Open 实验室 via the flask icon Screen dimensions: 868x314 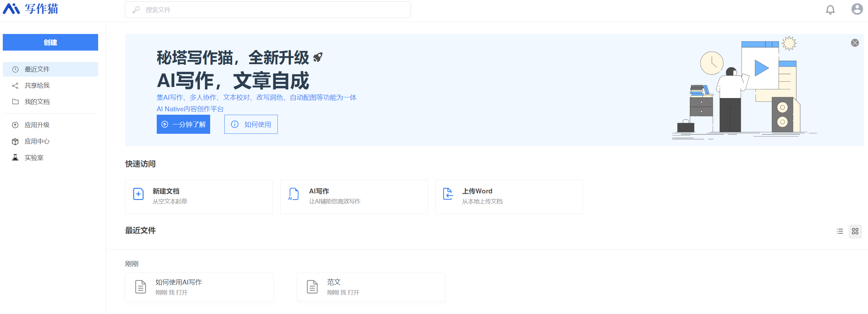pyautogui.click(x=15, y=157)
